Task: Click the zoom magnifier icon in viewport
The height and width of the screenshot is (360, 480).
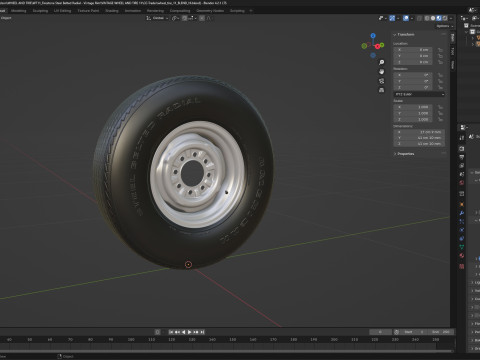Action: (381, 62)
